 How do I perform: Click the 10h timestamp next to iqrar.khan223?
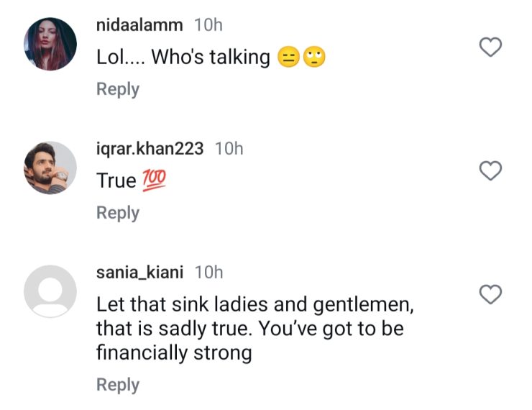(229, 149)
